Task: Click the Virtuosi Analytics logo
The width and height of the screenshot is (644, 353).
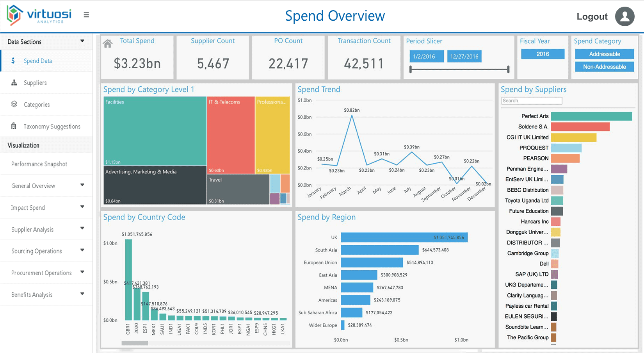Action: (x=39, y=16)
